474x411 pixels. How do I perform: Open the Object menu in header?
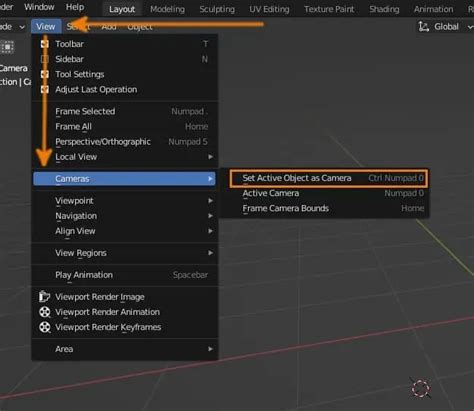tap(140, 27)
